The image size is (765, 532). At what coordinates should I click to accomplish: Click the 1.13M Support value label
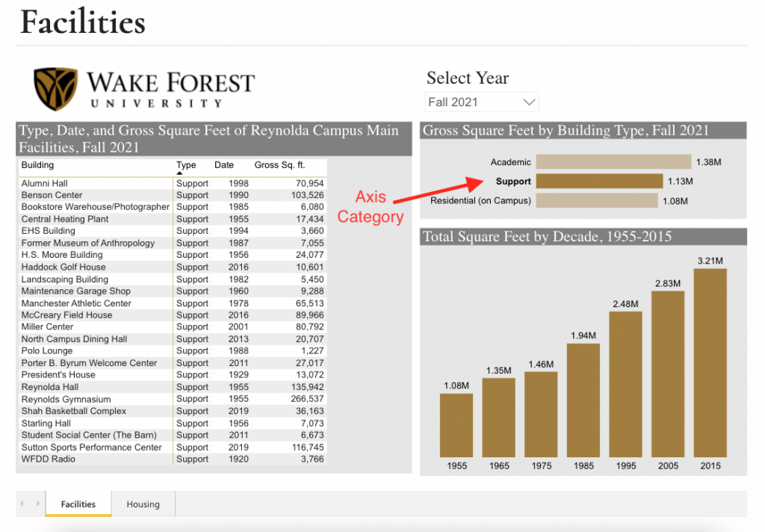(680, 182)
